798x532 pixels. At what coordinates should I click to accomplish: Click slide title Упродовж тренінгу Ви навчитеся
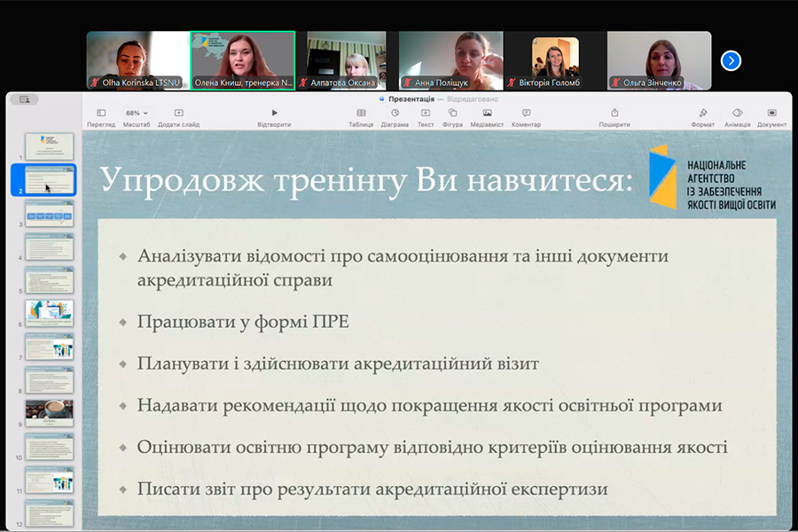(x=366, y=180)
